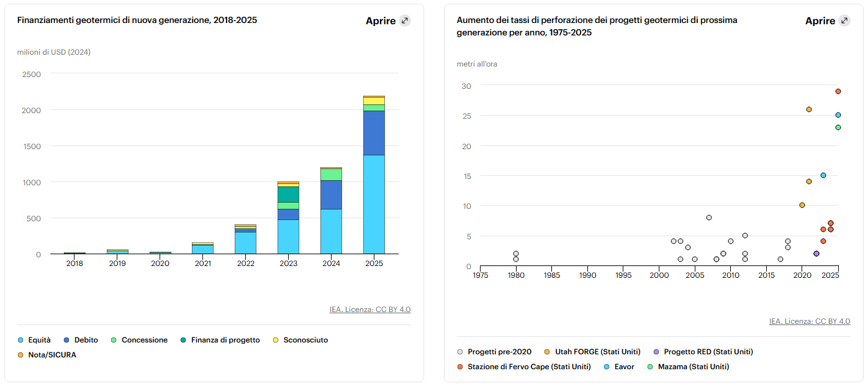Click expand icon on financing chart
The width and height of the screenshot is (868, 386).
405,21
